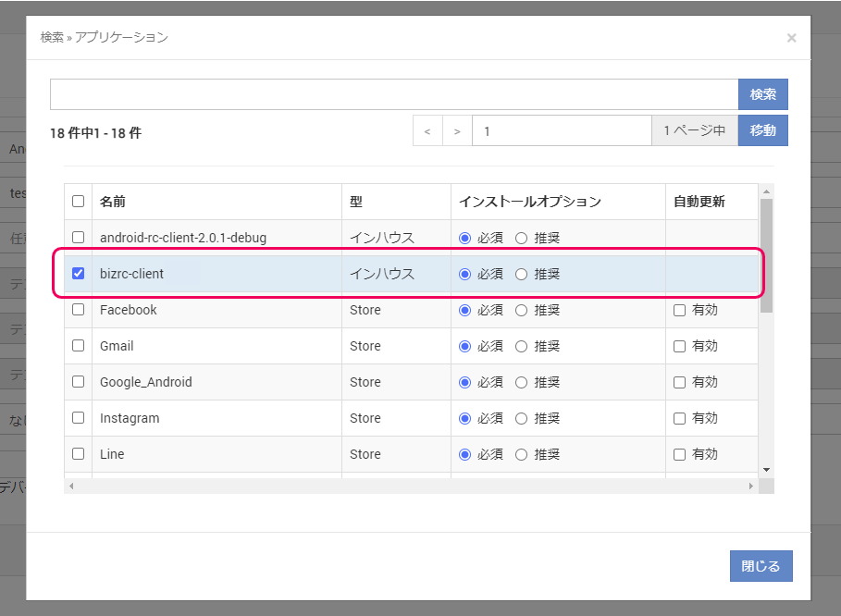Click the table's scroll down arrow
The width and height of the screenshot is (841, 616).
pos(766,470)
